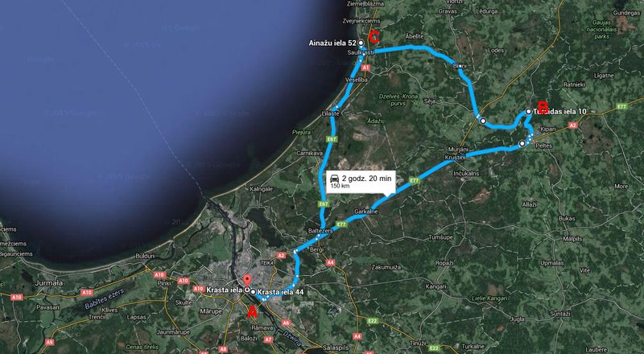644x354 pixels.
Task: Click the route waypoint circle west of Turaidas
Action: pos(484,121)
